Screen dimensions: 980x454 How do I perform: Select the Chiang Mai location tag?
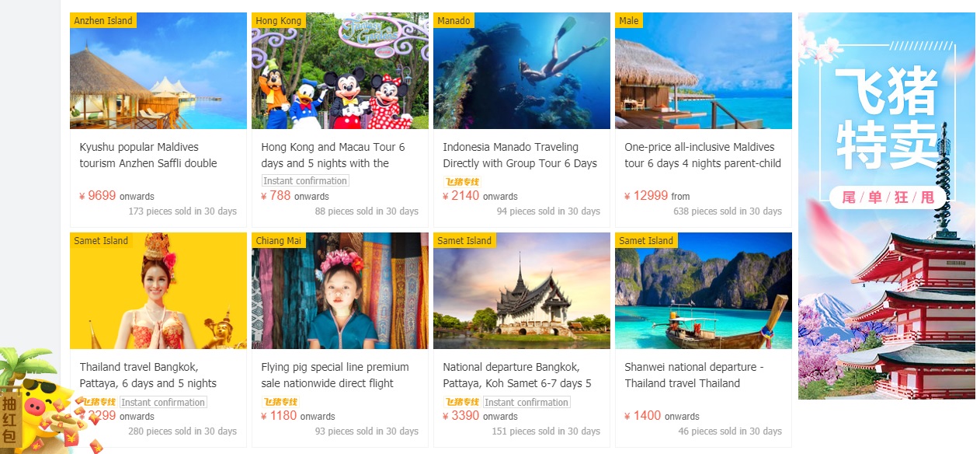[x=279, y=240]
